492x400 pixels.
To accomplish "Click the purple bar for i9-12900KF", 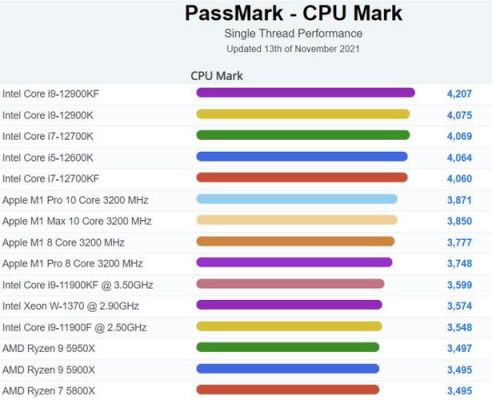I will pos(306,93).
